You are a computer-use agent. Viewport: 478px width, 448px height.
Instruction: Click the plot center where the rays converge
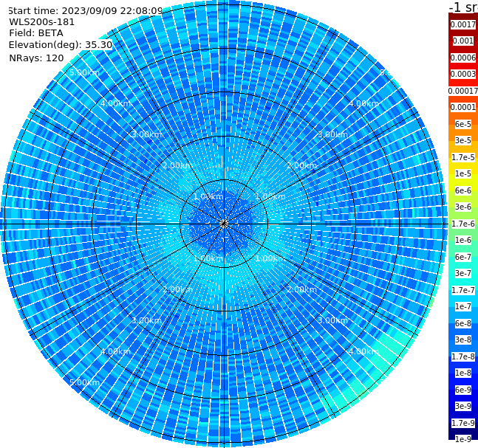click(x=224, y=224)
